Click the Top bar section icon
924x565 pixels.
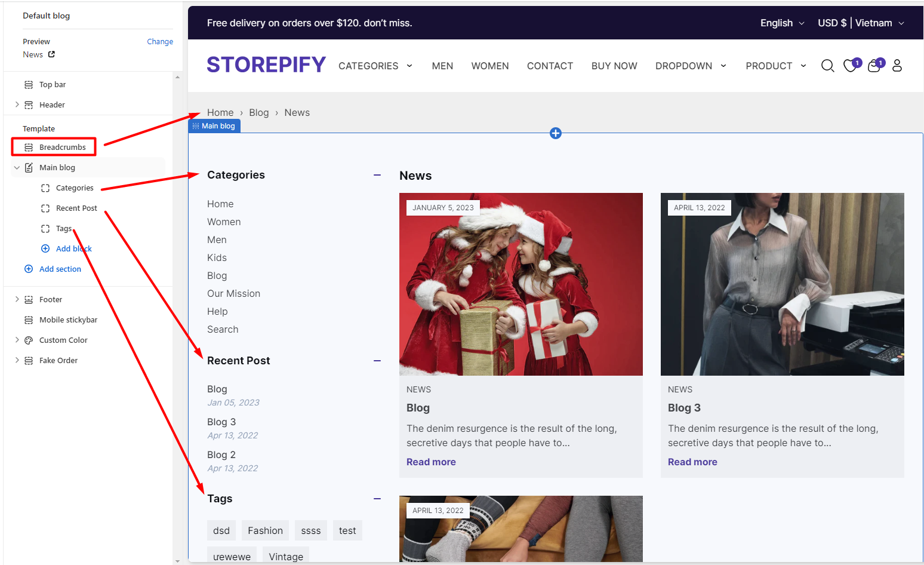coord(29,85)
